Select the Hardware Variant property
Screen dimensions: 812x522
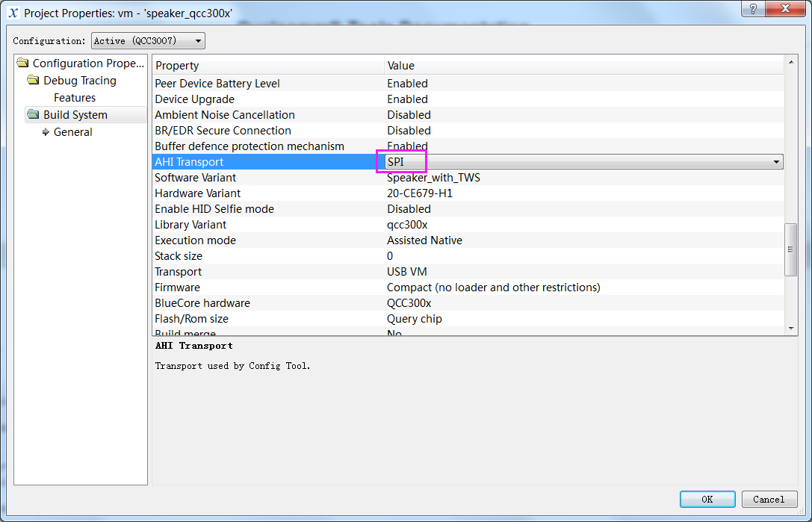[468, 193]
